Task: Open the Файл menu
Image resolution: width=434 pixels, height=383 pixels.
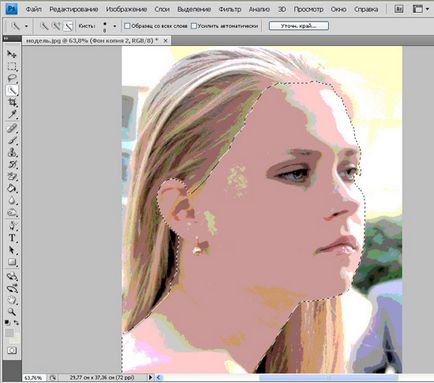Action: tap(33, 9)
